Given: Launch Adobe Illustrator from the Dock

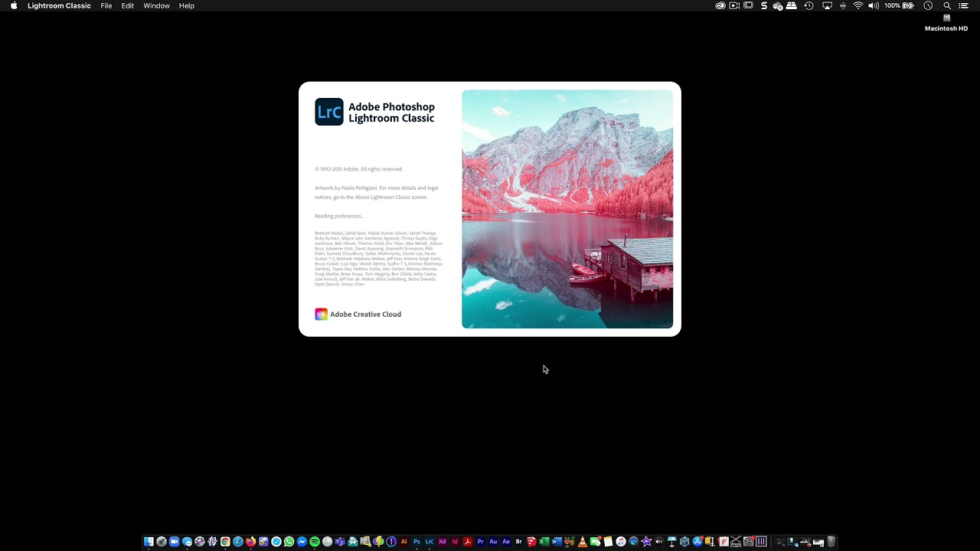Looking at the screenshot, I should pyautogui.click(x=403, y=542).
